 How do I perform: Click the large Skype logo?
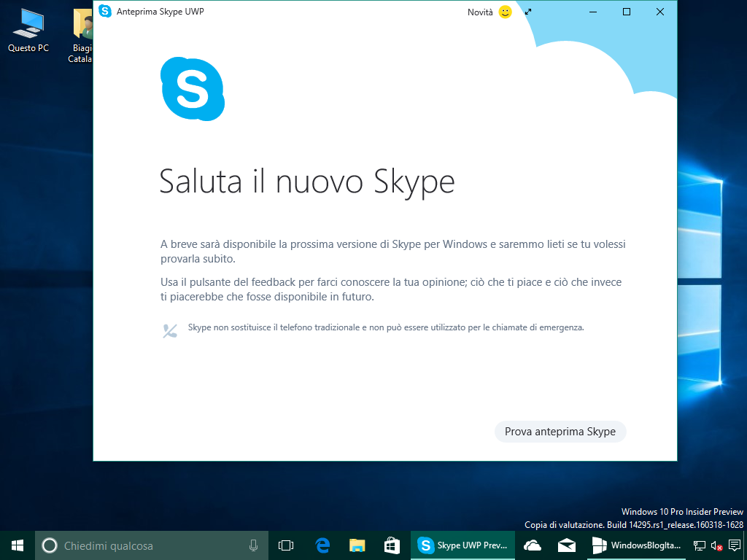[193, 89]
